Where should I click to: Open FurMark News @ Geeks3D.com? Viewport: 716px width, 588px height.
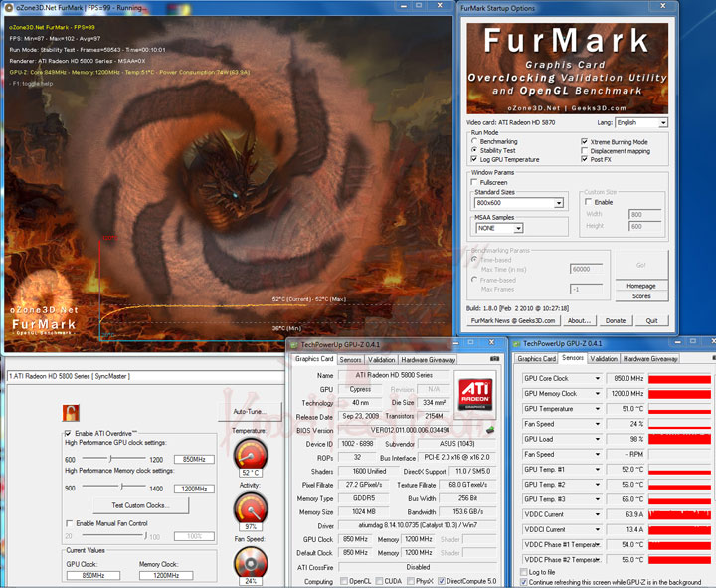513,320
